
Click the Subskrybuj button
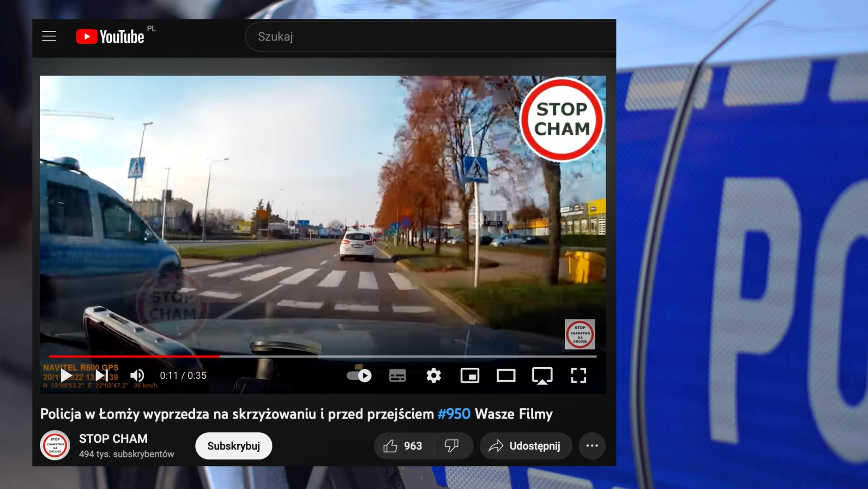click(234, 446)
